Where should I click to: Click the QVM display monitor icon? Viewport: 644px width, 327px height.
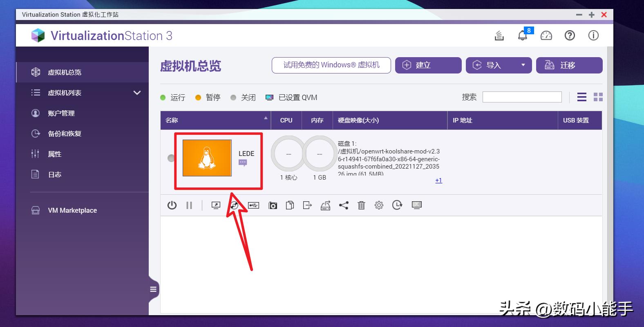(x=416, y=205)
